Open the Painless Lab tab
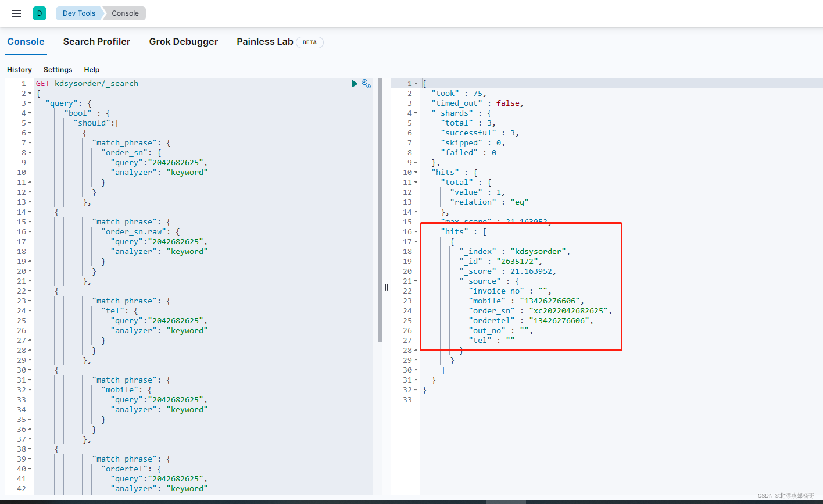 coord(265,42)
